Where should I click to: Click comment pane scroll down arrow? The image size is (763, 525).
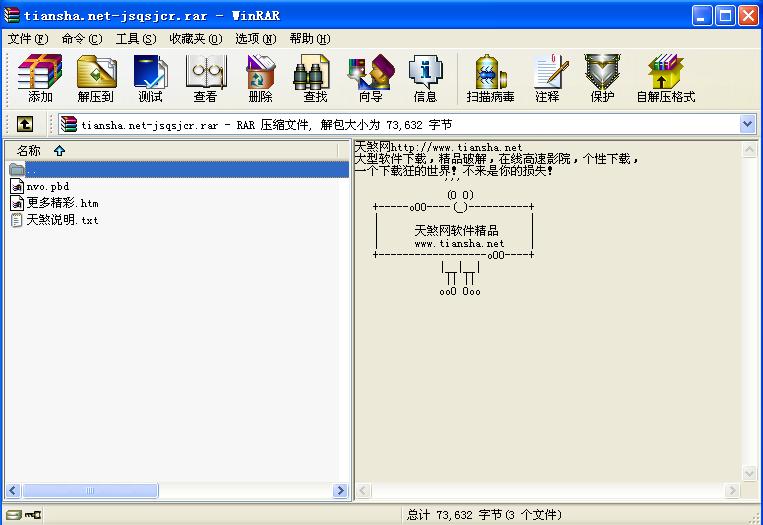(x=749, y=472)
